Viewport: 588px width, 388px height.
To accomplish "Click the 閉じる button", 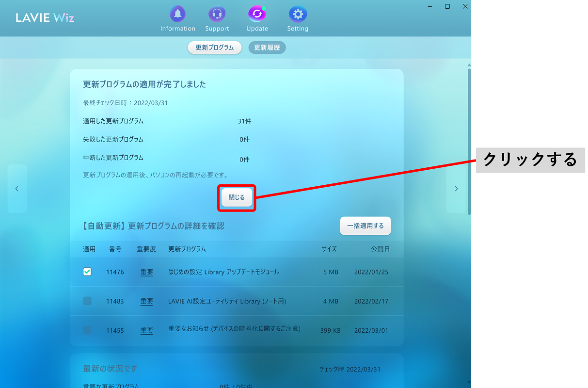I will 237,198.
